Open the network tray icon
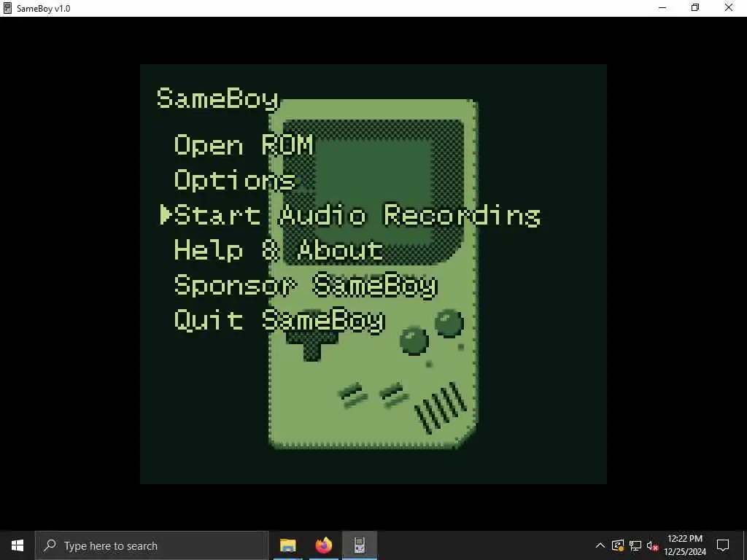Screen dimensions: 747x560 click(x=635, y=545)
